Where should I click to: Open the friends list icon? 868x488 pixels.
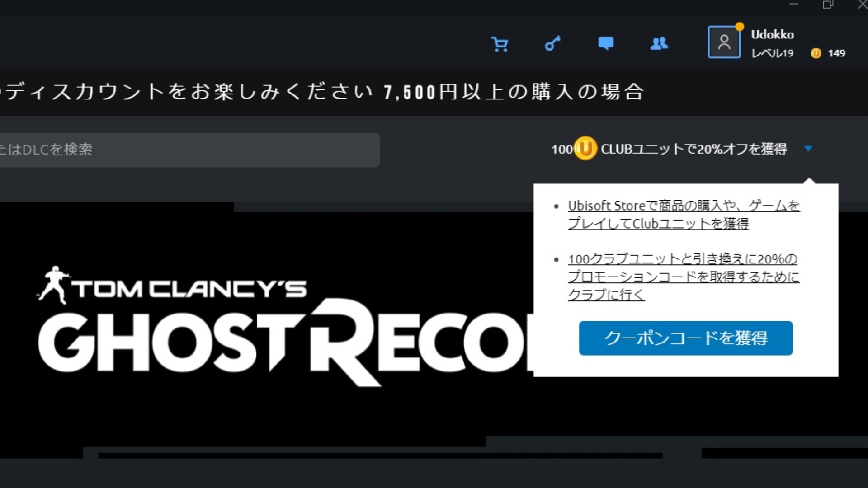coord(659,43)
